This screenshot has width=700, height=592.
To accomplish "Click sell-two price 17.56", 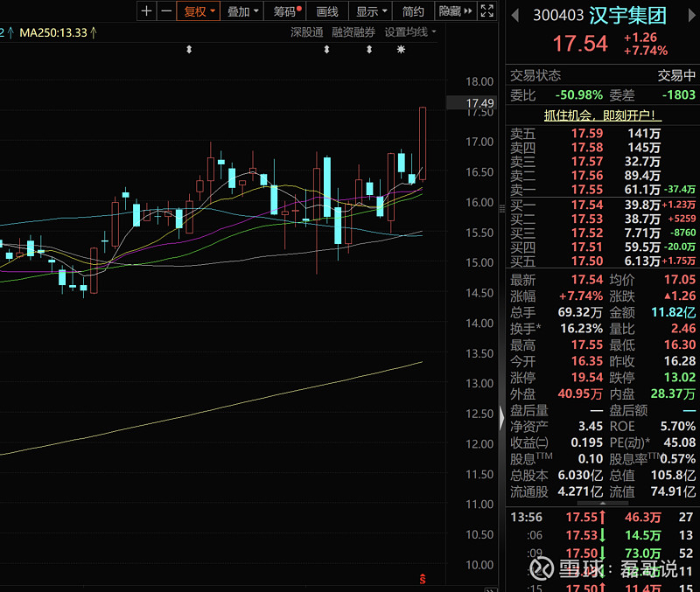I will pos(587,175).
